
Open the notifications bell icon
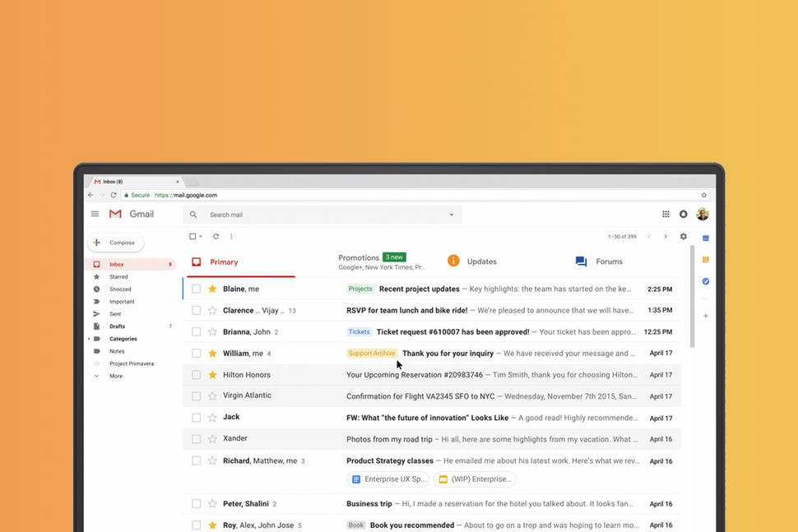(683, 214)
